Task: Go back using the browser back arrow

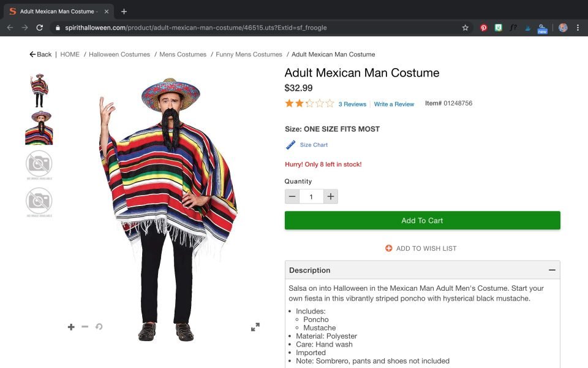Action: [x=9, y=28]
